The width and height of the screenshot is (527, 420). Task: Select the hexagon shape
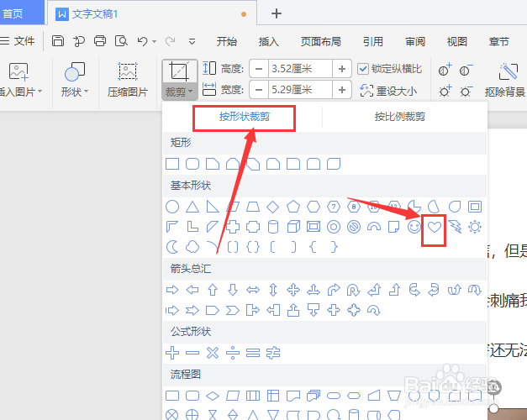(x=314, y=207)
